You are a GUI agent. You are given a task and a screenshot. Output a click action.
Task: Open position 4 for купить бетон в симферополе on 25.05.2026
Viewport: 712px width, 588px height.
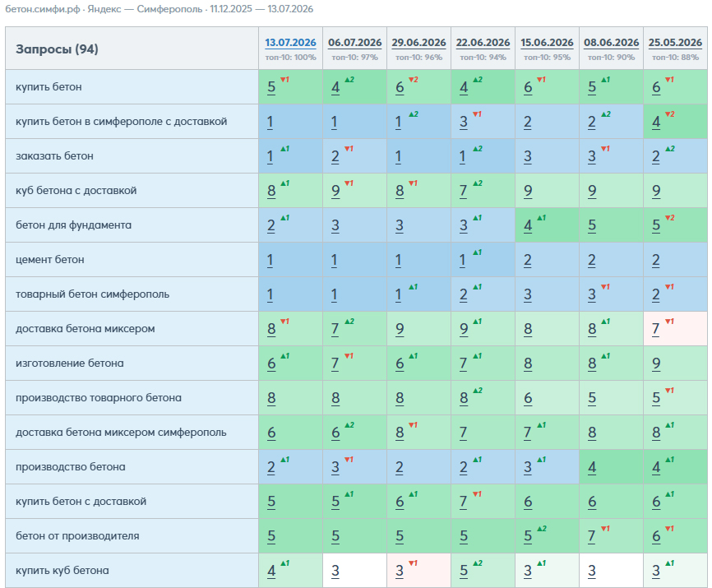(x=656, y=122)
